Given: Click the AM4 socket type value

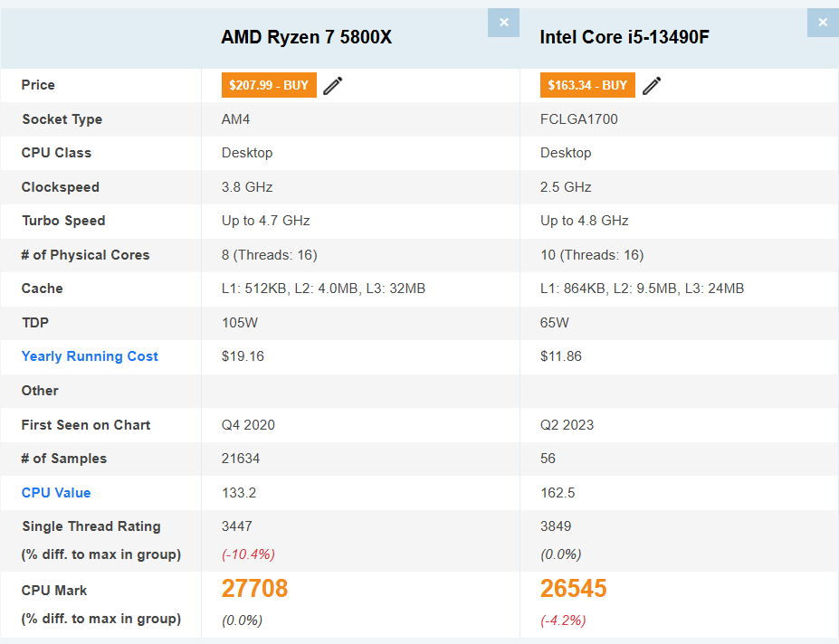Looking at the screenshot, I should click(235, 119).
